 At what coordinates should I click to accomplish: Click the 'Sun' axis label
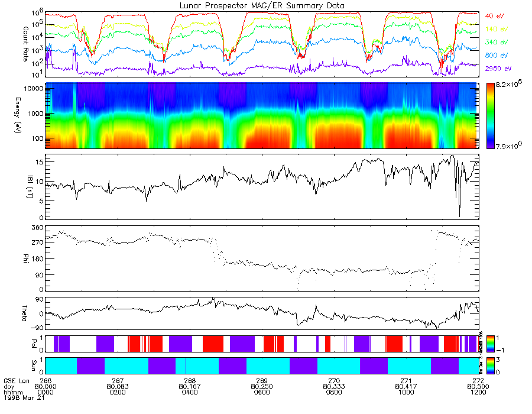point(34,366)
